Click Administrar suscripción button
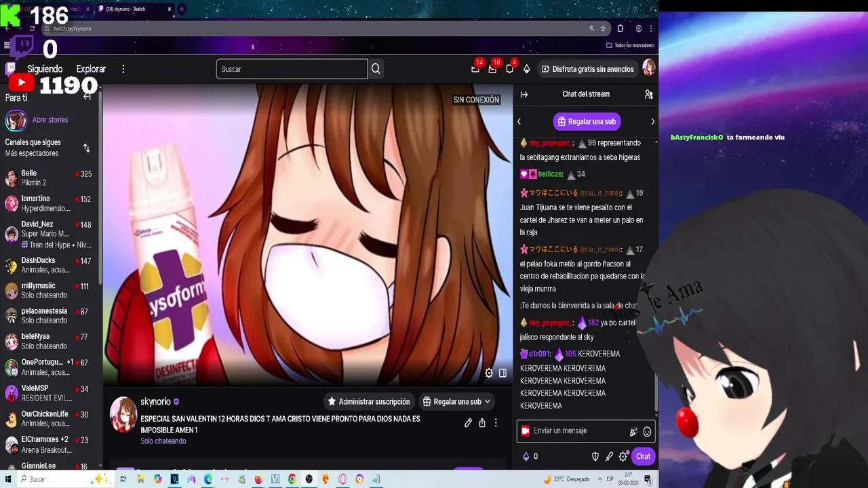This screenshot has width=868, height=488. click(369, 402)
